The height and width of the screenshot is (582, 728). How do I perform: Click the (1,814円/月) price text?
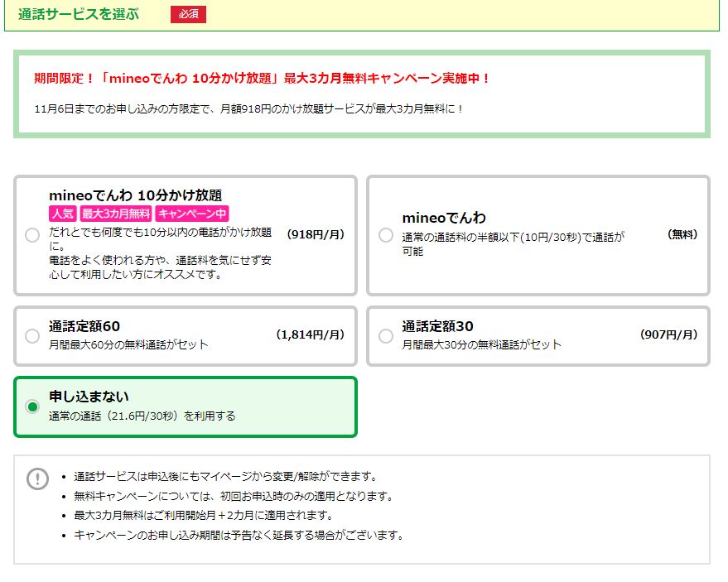(x=310, y=334)
